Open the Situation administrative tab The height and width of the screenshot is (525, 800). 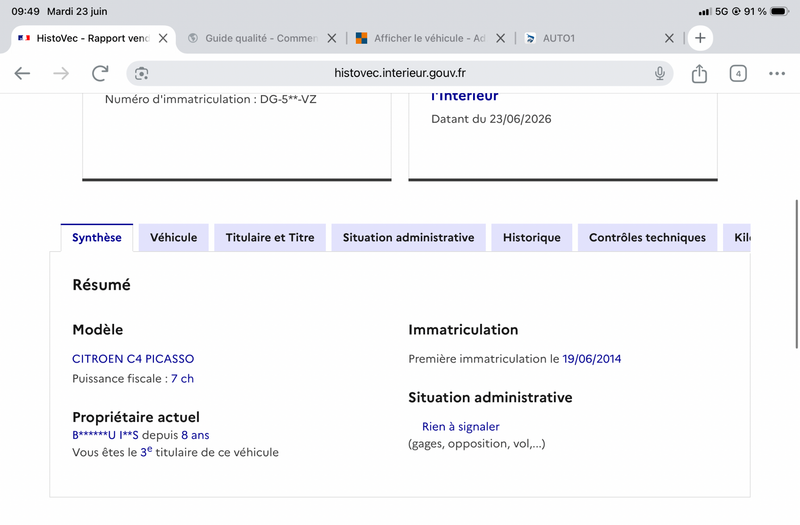coord(408,237)
